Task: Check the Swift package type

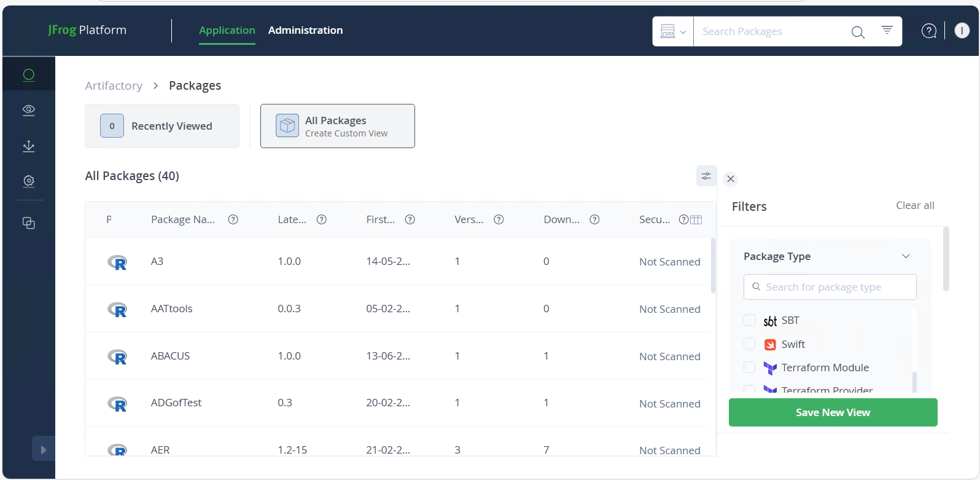Action: [x=749, y=344]
